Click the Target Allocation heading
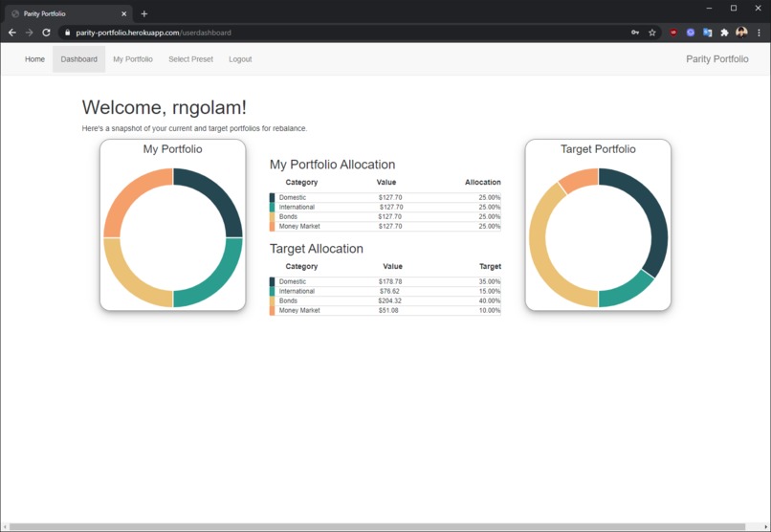The width and height of the screenshot is (771, 532). click(x=317, y=249)
